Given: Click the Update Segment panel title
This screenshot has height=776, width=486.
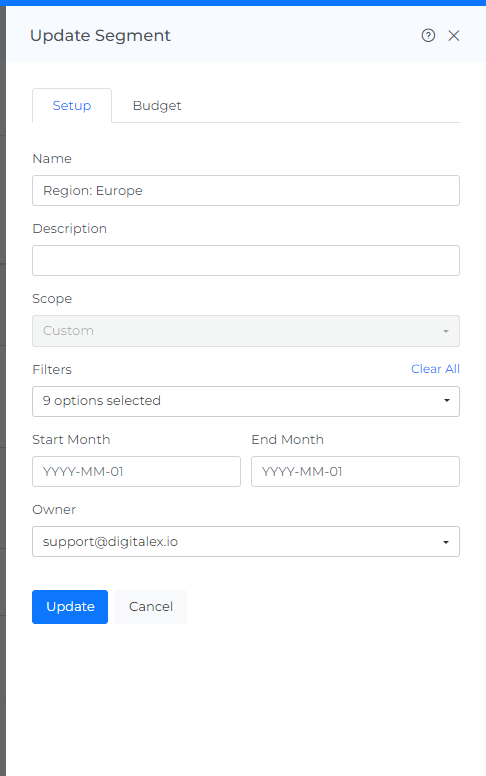Looking at the screenshot, I should point(100,36).
